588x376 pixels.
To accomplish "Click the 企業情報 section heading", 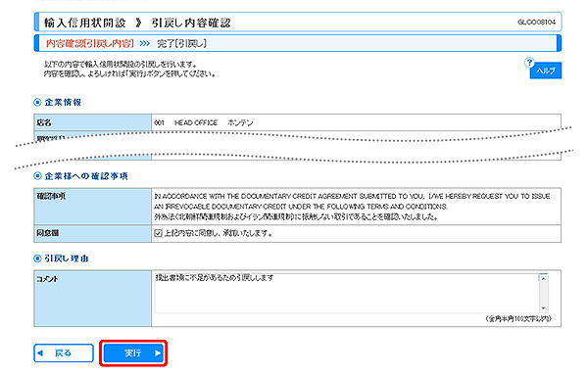I will [x=63, y=102].
